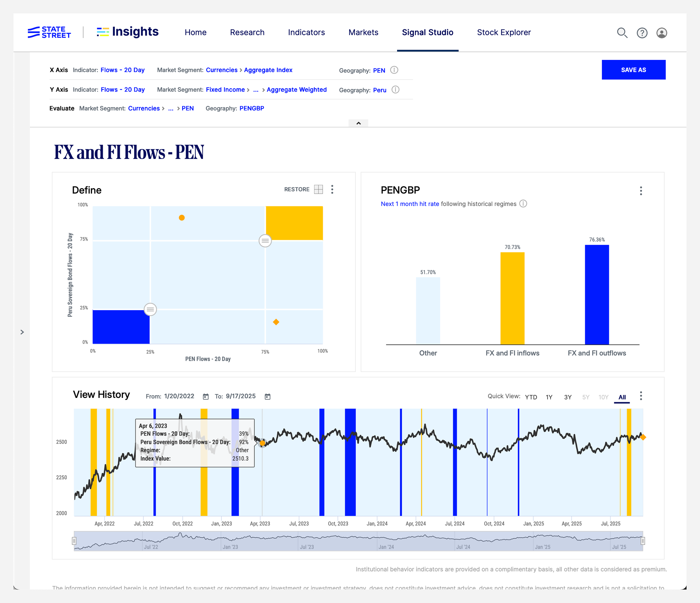Viewport: 700px width, 603px height.
Task: Expand the left sidebar arrow
Action: tap(22, 332)
